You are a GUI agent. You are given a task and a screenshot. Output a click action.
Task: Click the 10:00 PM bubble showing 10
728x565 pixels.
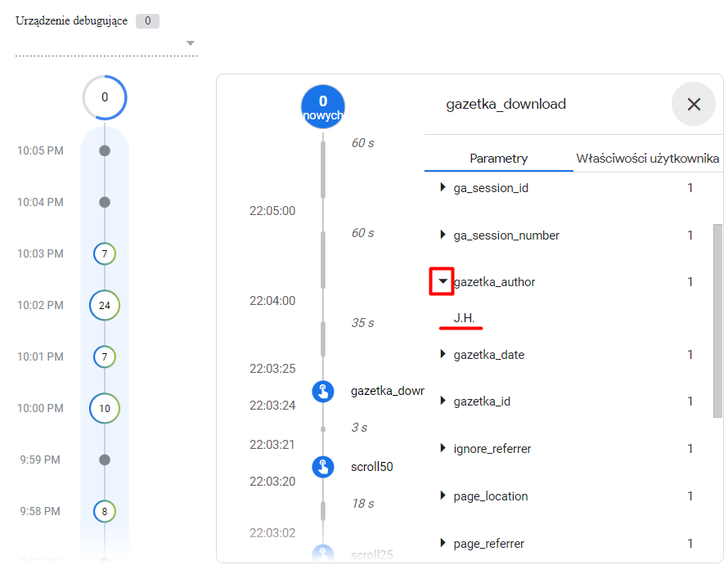click(x=105, y=408)
